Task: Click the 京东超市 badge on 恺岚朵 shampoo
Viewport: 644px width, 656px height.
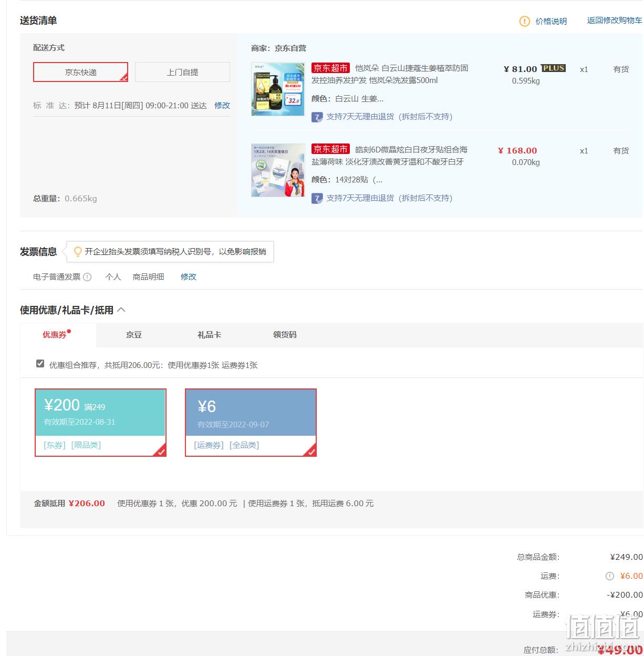Action: (x=330, y=68)
